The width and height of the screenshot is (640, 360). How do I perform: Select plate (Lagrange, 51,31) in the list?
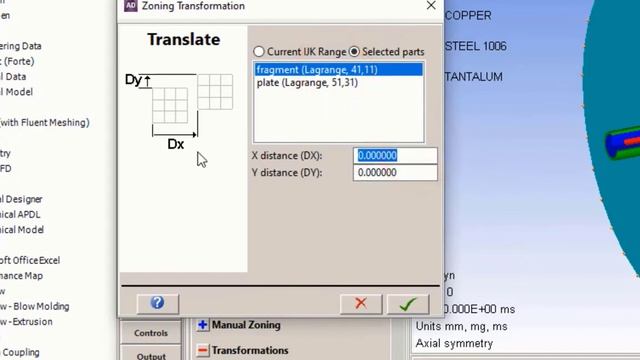click(338, 83)
